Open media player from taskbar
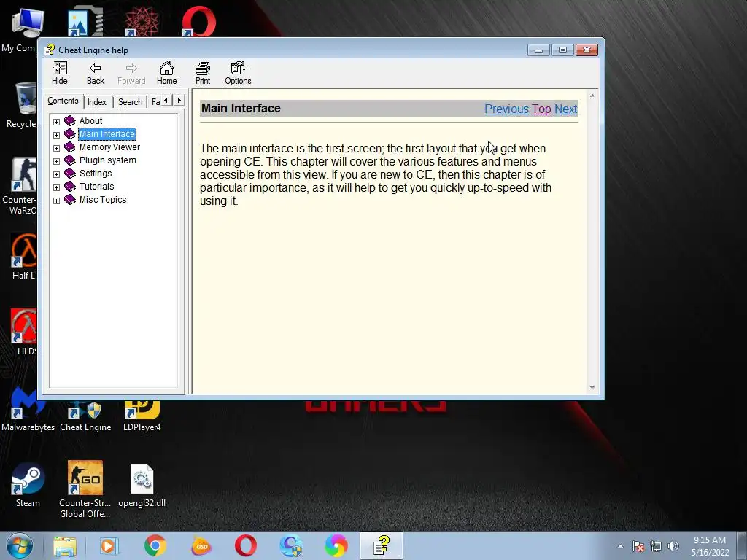Screen dimensions: 747x560 point(109,546)
